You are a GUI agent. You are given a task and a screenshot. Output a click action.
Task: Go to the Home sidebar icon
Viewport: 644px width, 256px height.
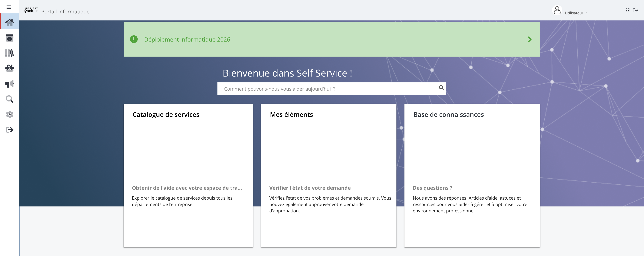coord(9,22)
